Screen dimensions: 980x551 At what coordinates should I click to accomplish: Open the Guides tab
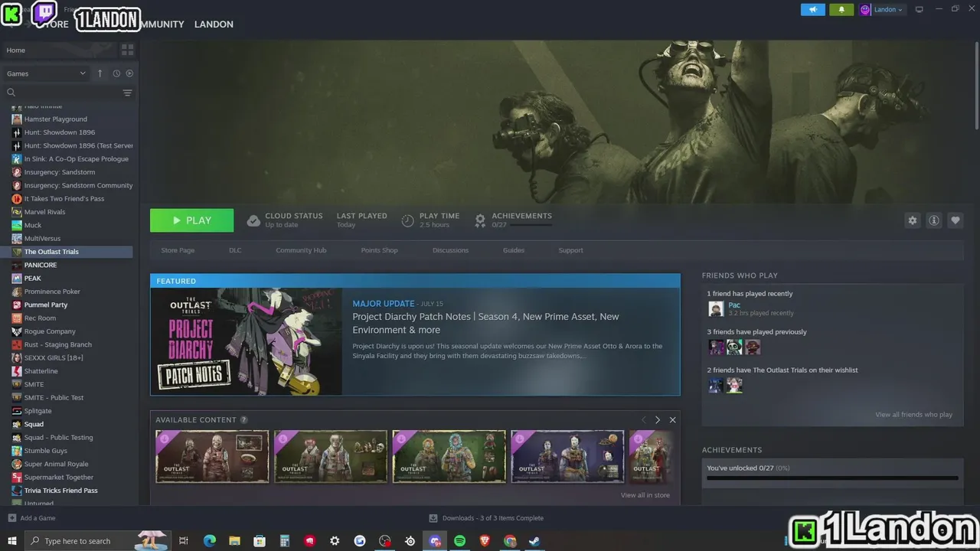[x=514, y=250]
